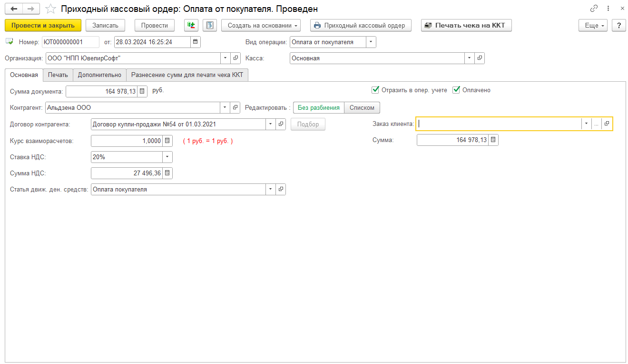Expand the Ставка НДС dropdown arrow

pyautogui.click(x=167, y=157)
